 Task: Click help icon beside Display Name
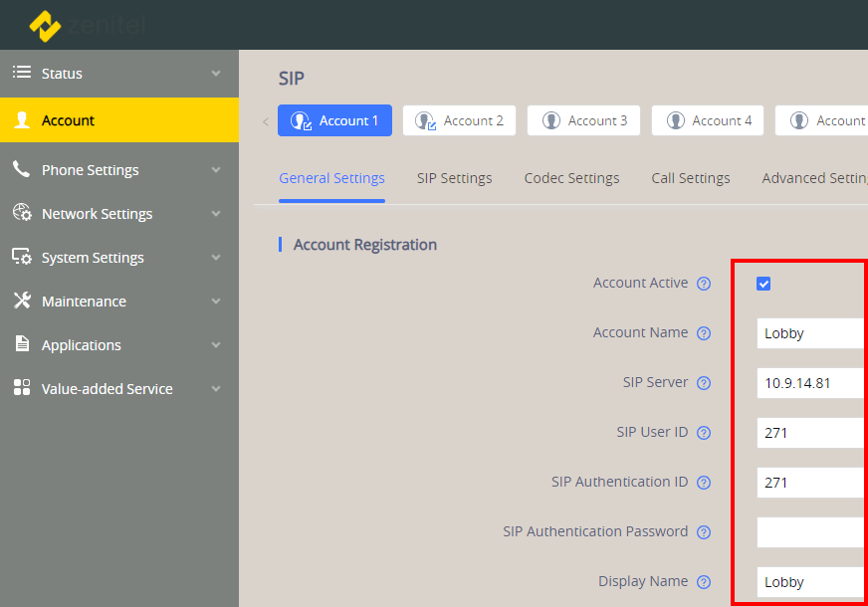(x=704, y=582)
